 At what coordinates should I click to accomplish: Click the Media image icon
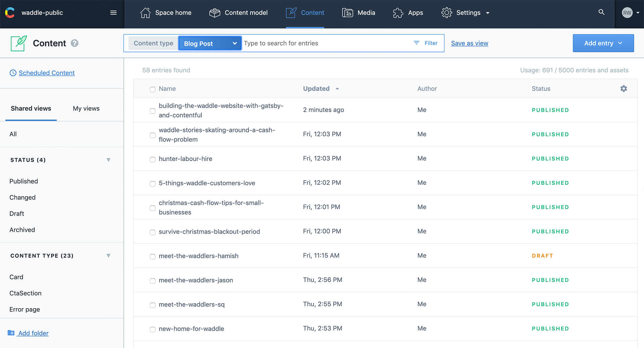347,13
